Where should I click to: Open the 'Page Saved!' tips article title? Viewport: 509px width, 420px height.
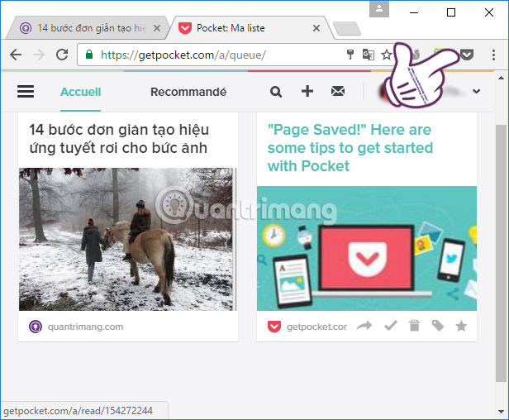coord(350,148)
